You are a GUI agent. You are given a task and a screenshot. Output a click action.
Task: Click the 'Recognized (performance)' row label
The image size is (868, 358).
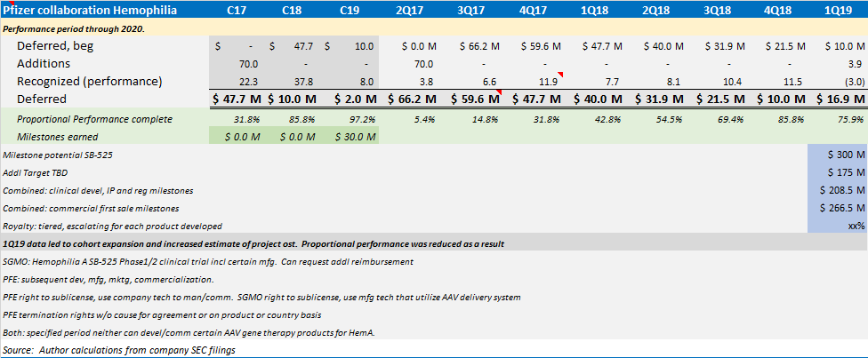[x=89, y=82]
